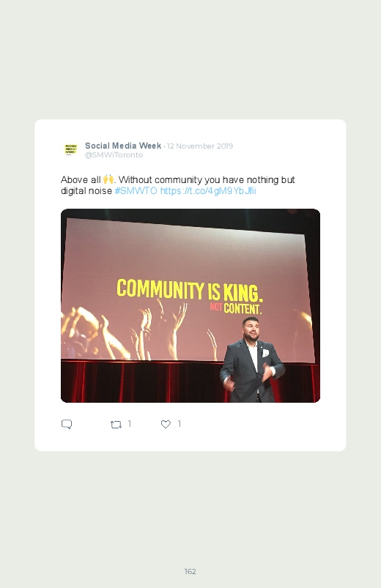The image size is (381, 588).
Task: Like the tweet with the heart icon
Action: pyautogui.click(x=166, y=424)
